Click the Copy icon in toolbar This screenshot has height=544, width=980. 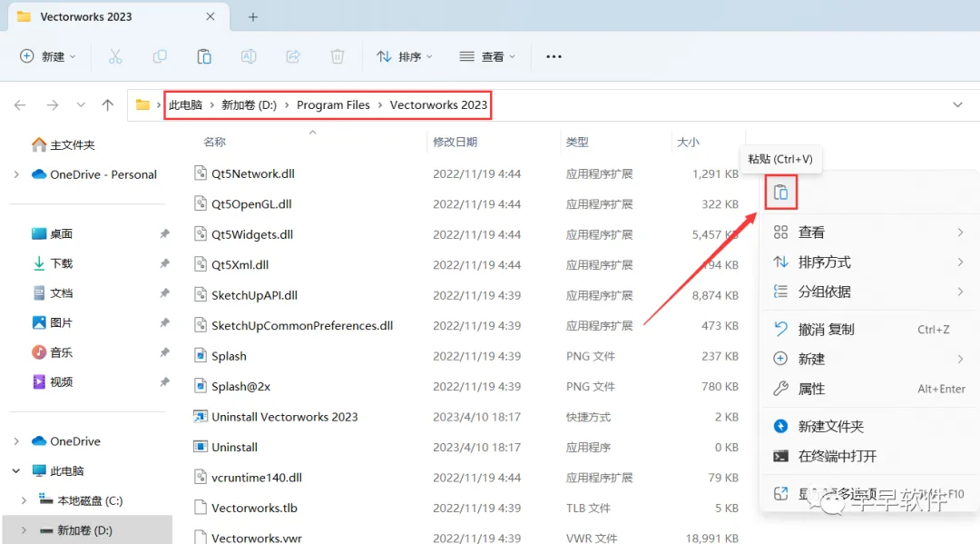160,57
